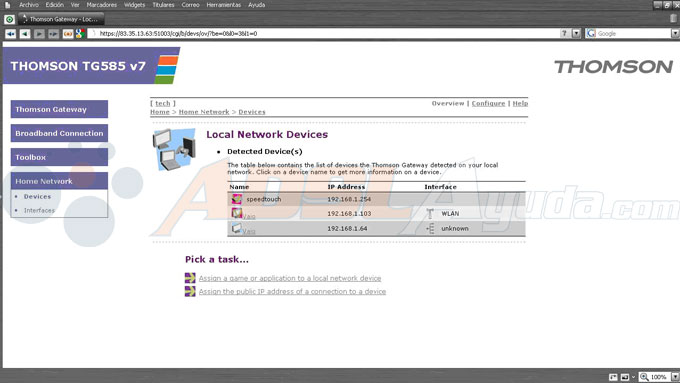
Task: Click the tech user link
Action: (x=163, y=103)
